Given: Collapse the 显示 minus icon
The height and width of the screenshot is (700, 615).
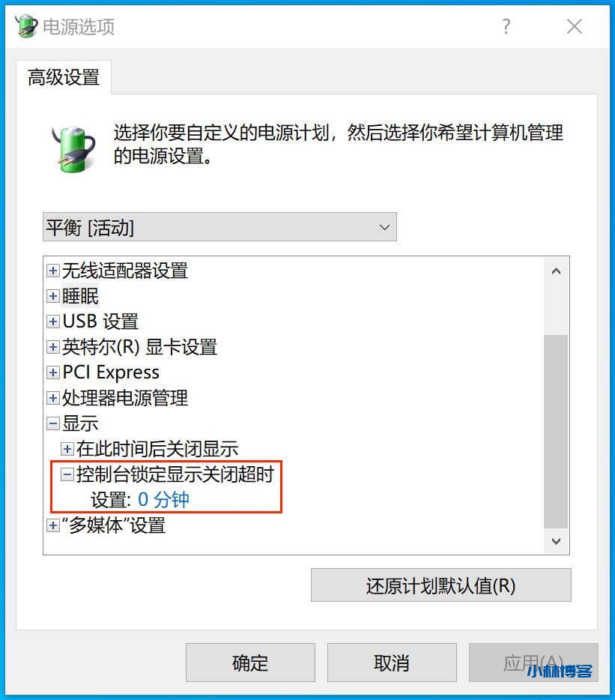Looking at the screenshot, I should pyautogui.click(x=52, y=423).
